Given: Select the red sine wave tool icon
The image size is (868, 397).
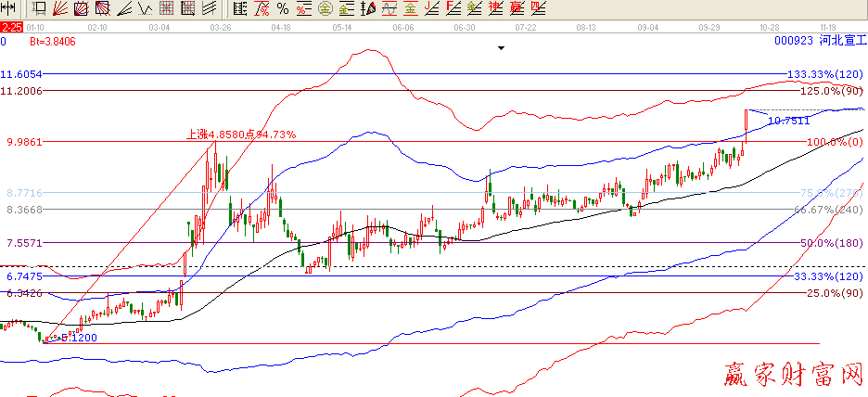Looking at the screenshot, I should pyautogui.click(x=389, y=9).
